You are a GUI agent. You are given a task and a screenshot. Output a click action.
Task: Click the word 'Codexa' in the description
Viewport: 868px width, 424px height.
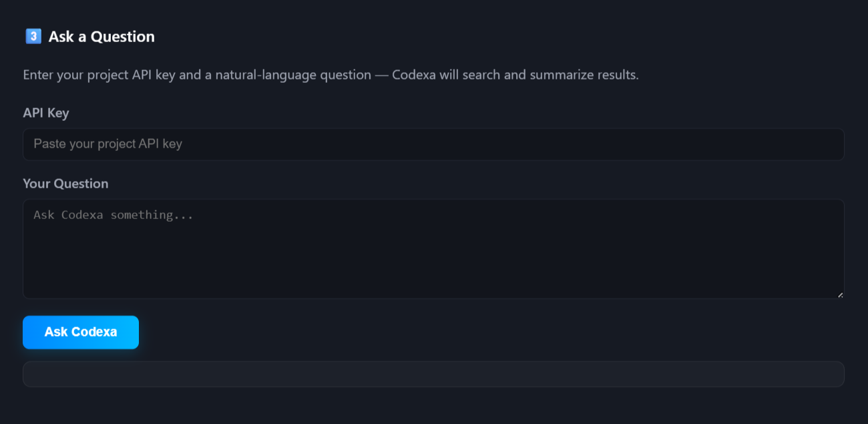point(414,75)
